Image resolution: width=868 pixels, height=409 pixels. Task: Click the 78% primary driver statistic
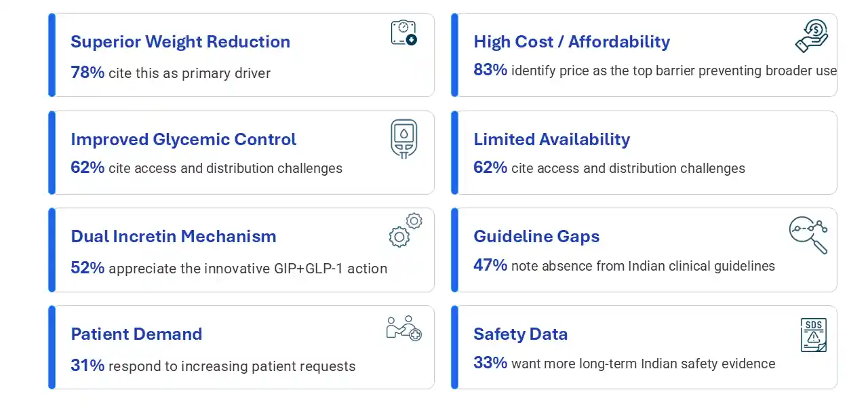pos(170,73)
